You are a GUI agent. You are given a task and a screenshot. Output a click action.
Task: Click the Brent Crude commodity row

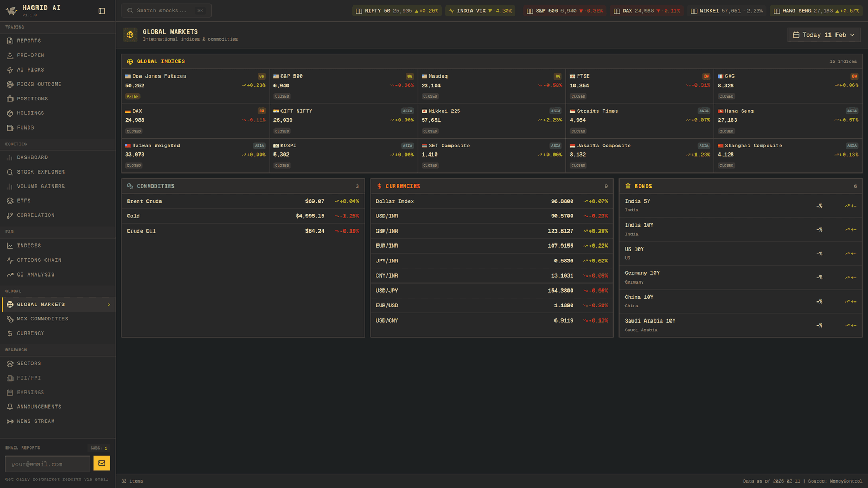[243, 201]
